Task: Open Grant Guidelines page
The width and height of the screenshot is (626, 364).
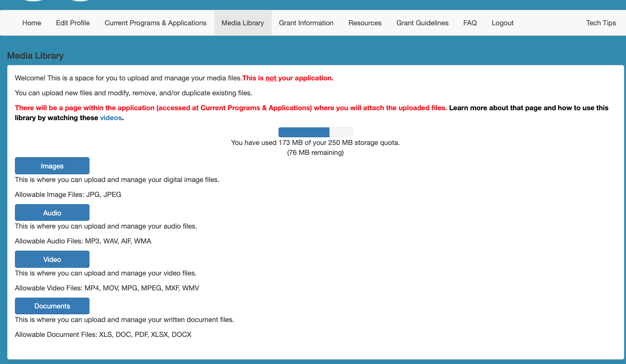Action: pyautogui.click(x=423, y=23)
